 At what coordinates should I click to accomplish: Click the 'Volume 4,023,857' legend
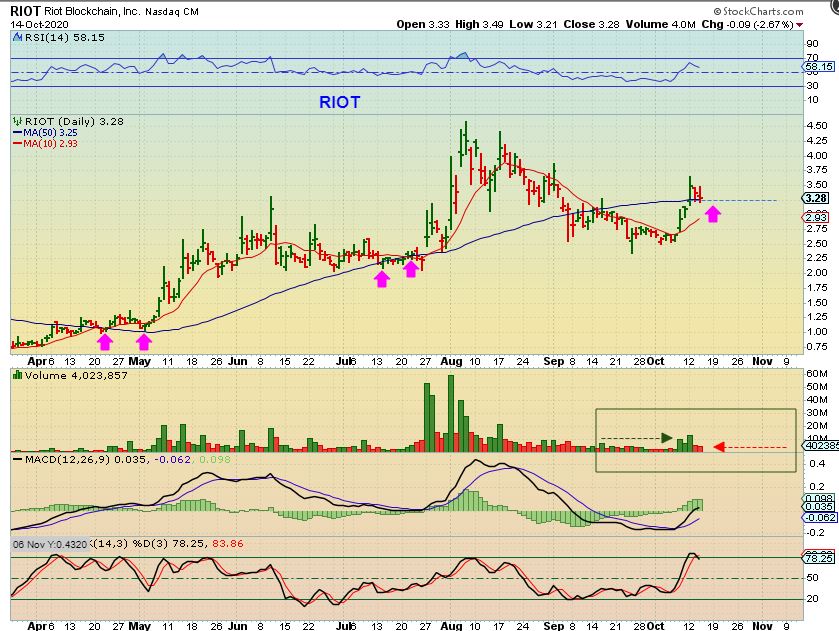76,375
